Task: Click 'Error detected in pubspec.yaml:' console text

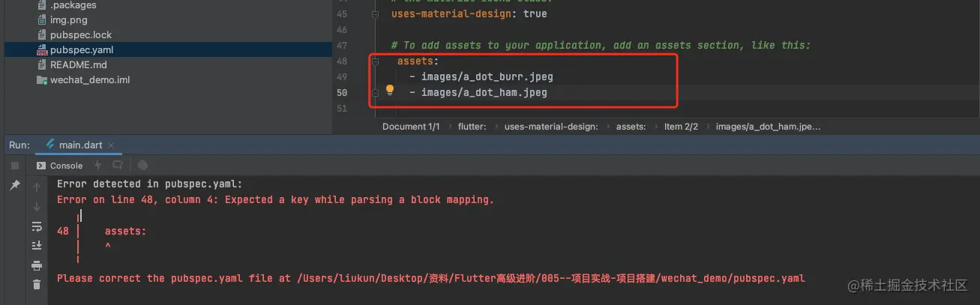Action: coord(149,184)
